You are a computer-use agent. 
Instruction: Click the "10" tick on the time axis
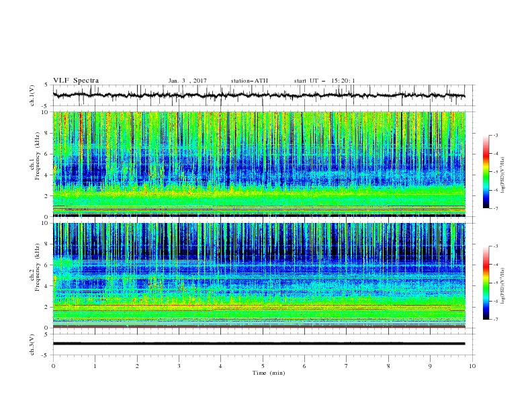472,366
